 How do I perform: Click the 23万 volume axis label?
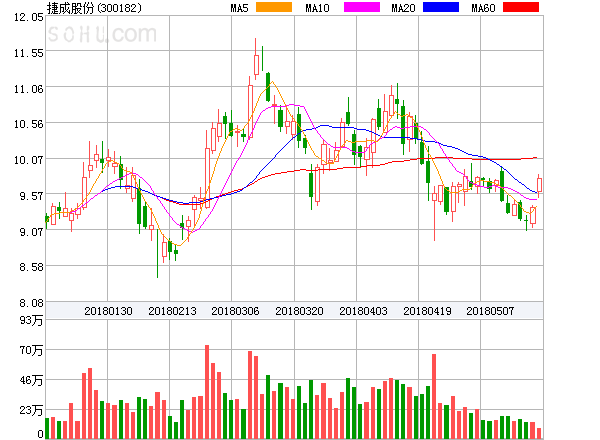click(x=31, y=411)
